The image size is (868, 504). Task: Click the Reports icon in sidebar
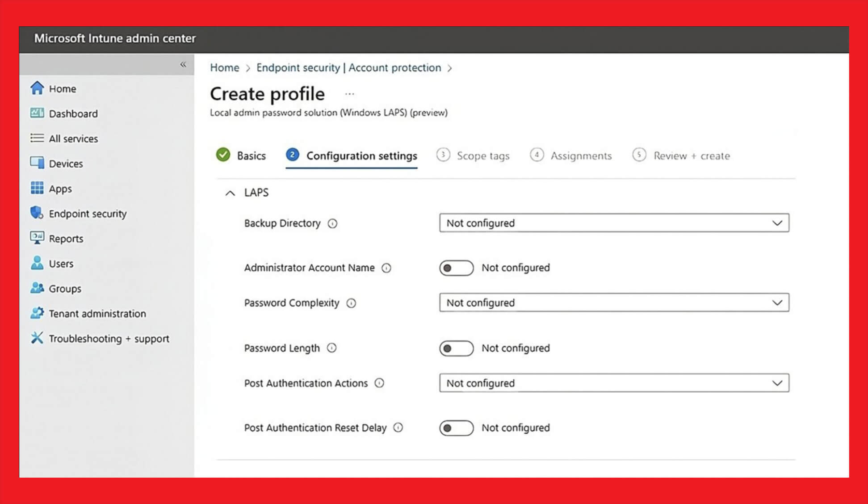pos(37,238)
